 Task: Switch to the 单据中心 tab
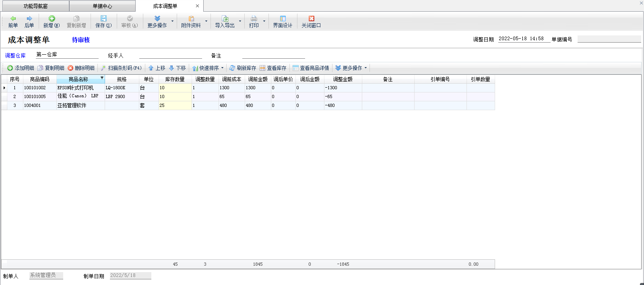pyautogui.click(x=102, y=6)
